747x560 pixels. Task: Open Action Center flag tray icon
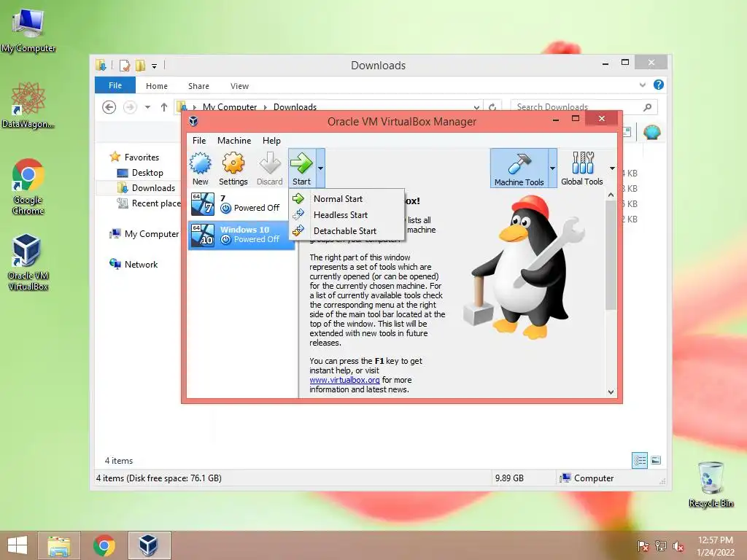[x=643, y=546]
